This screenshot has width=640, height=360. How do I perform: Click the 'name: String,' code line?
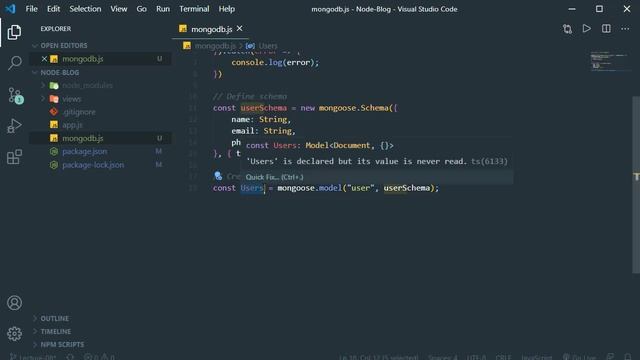[x=261, y=119]
